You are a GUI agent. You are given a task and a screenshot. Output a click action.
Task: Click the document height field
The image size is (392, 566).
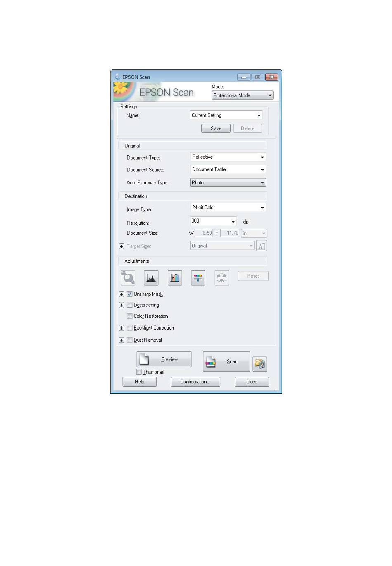[230, 233]
